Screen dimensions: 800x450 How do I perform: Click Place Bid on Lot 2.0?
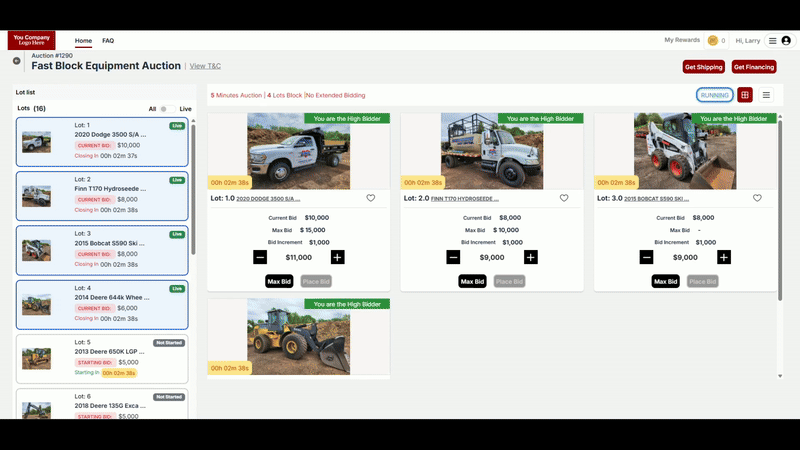click(x=509, y=281)
